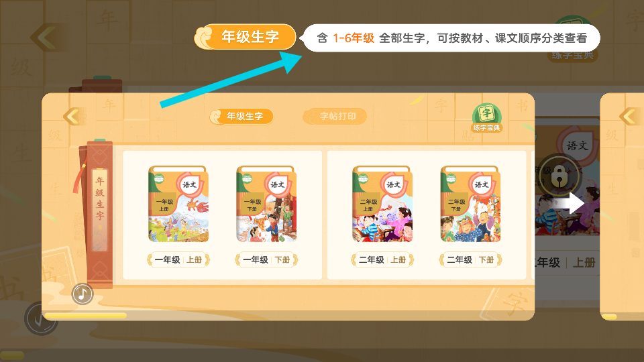Select the 年级生字 tab in the panel
Image resolution: width=644 pixels, height=362 pixels.
(241, 116)
